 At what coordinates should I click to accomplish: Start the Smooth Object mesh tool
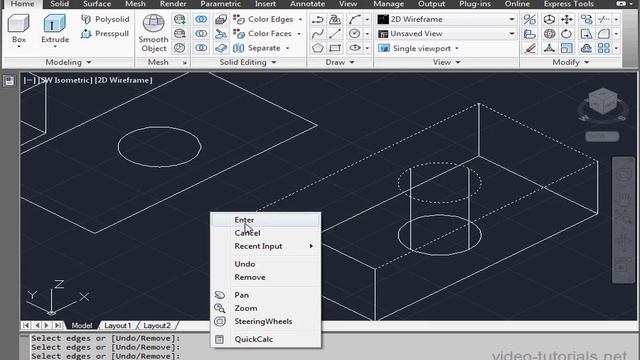[153, 33]
